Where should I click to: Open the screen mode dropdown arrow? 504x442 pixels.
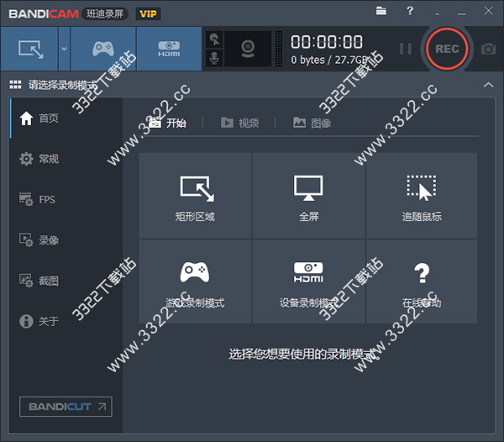point(65,49)
